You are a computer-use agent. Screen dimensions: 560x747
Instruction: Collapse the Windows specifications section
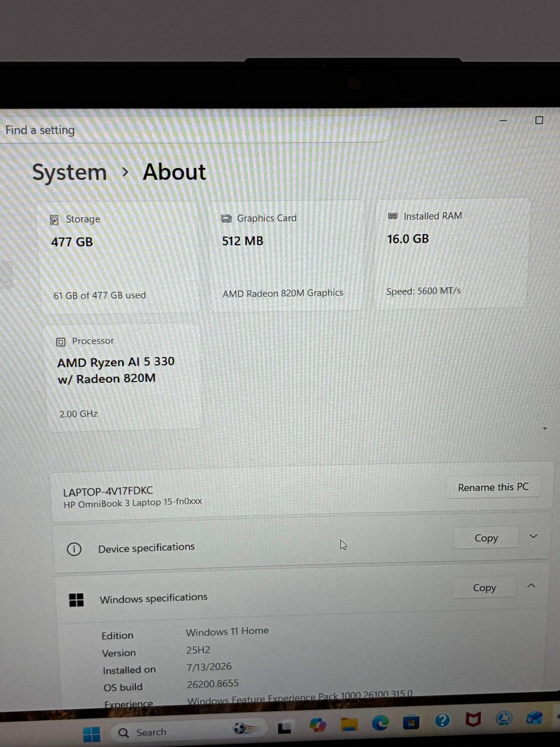531,585
